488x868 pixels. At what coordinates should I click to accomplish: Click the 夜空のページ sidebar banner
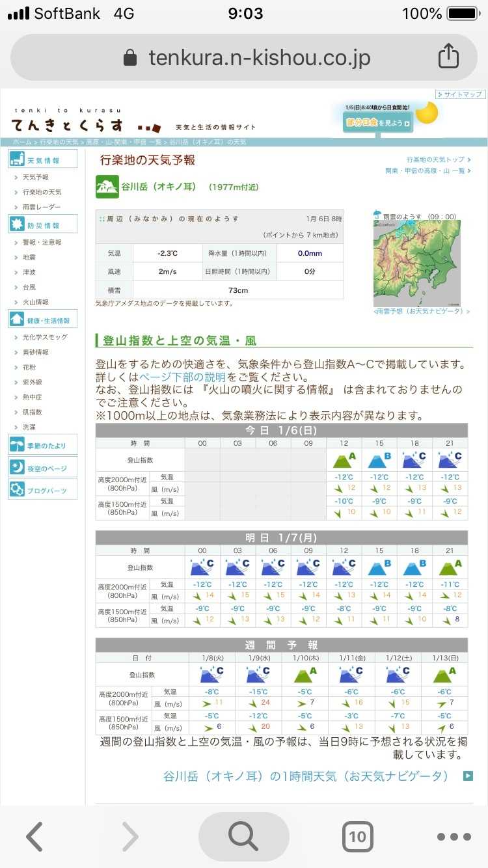[42, 468]
